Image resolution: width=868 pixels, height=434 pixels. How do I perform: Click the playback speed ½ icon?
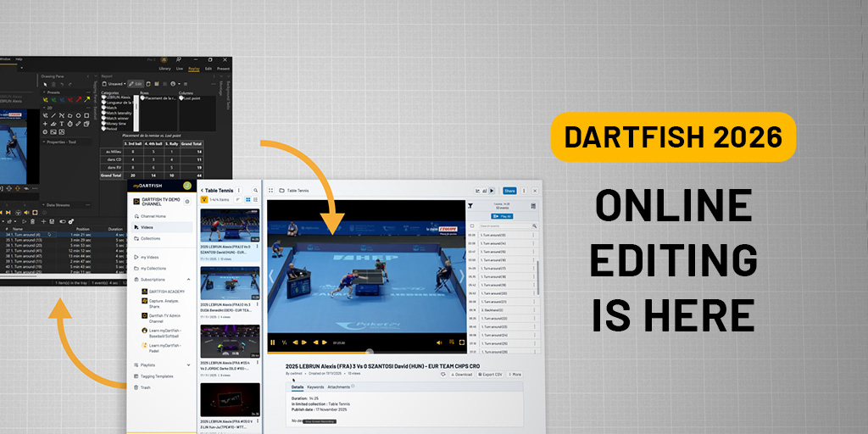pos(284,342)
